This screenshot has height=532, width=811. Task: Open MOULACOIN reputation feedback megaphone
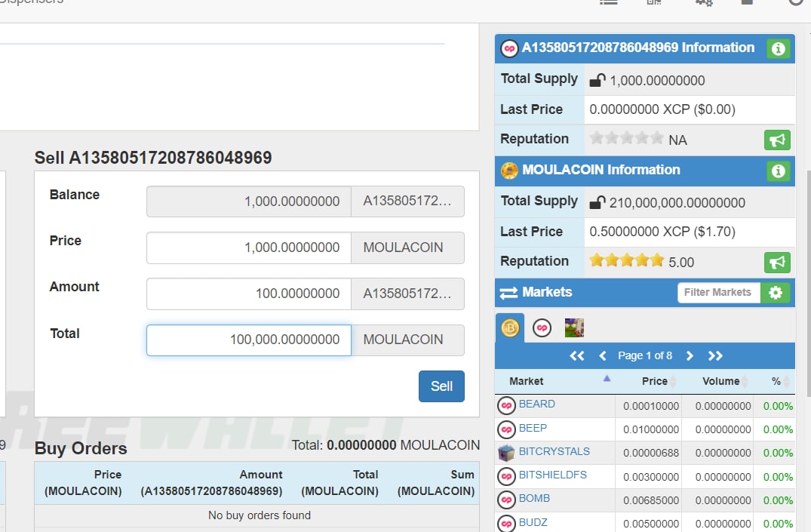pos(777,263)
